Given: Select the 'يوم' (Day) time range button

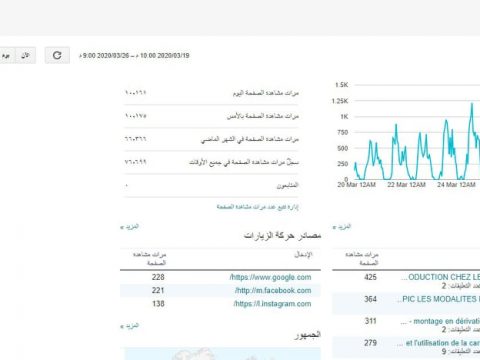Looking at the screenshot, I should pos(7,55).
